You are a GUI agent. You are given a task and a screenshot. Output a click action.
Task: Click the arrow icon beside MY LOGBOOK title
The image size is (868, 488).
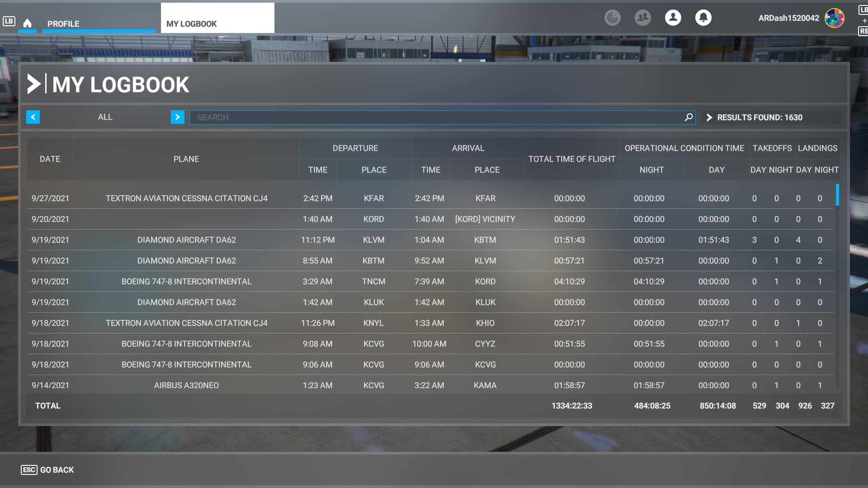coord(35,84)
